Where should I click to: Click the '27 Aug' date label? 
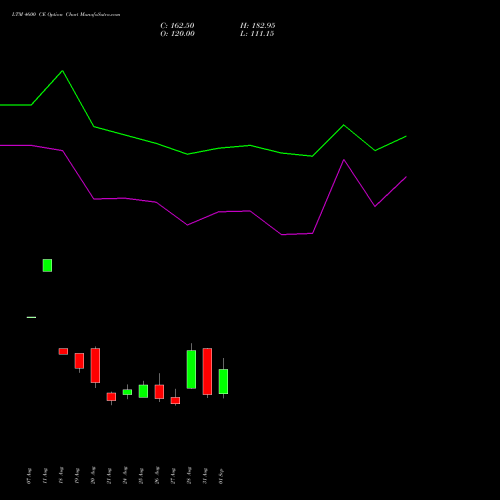tap(173, 476)
